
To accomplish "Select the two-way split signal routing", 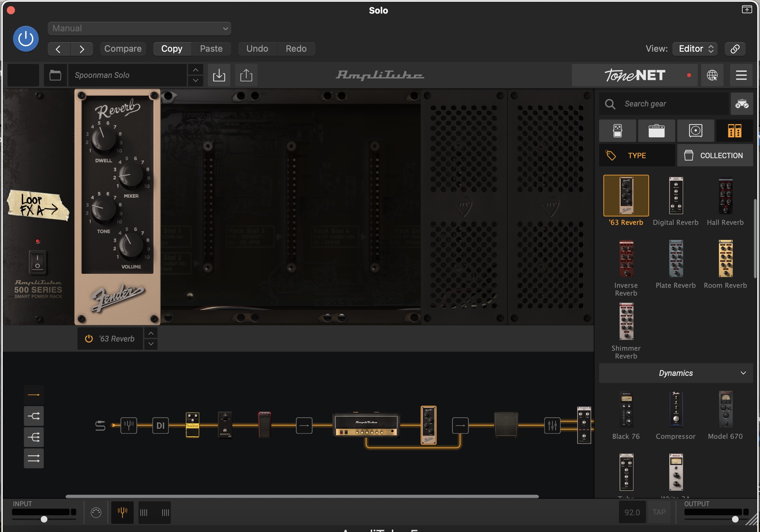I will click(x=34, y=416).
